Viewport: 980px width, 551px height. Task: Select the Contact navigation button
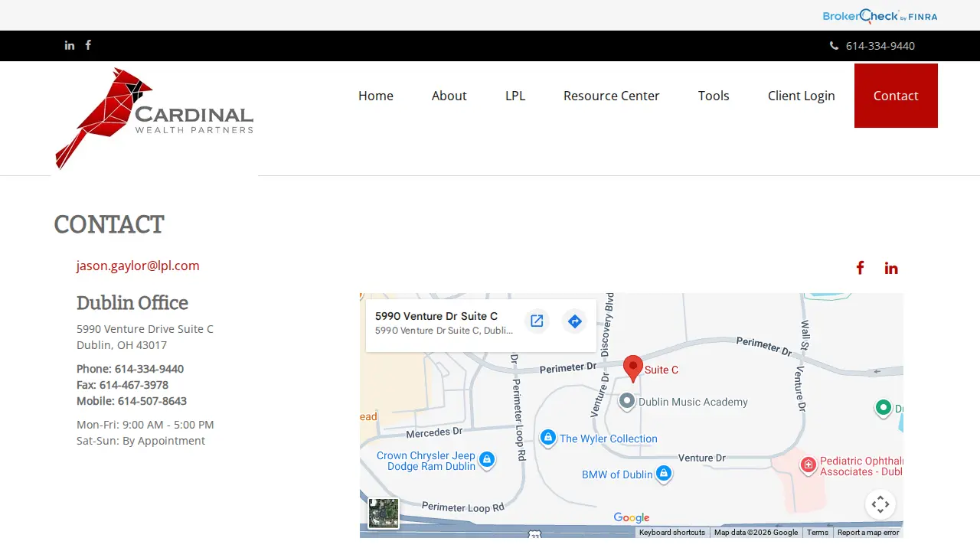click(x=896, y=96)
